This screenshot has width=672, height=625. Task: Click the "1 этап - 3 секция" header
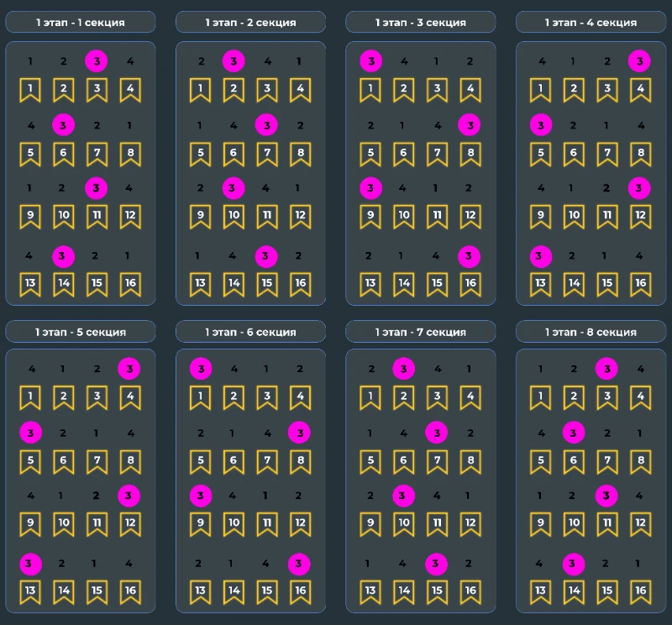coord(421,23)
